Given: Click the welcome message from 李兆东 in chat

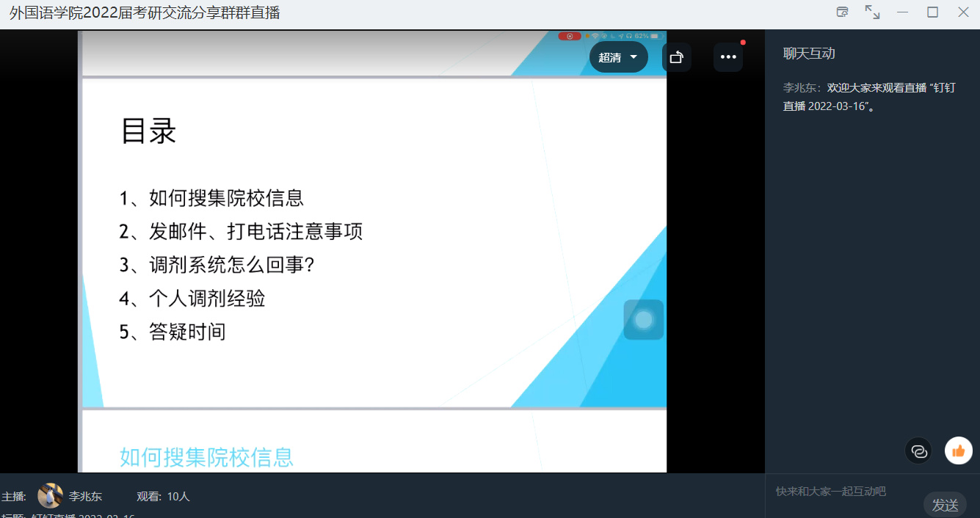Looking at the screenshot, I should (x=871, y=96).
